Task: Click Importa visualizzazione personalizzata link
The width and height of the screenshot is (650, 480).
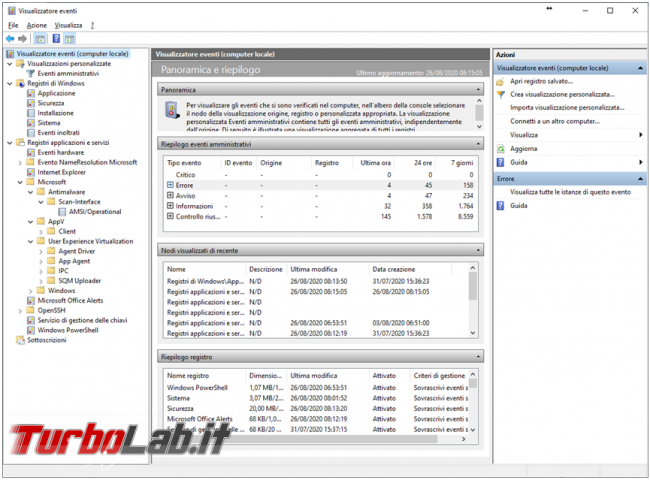Action: point(567,108)
